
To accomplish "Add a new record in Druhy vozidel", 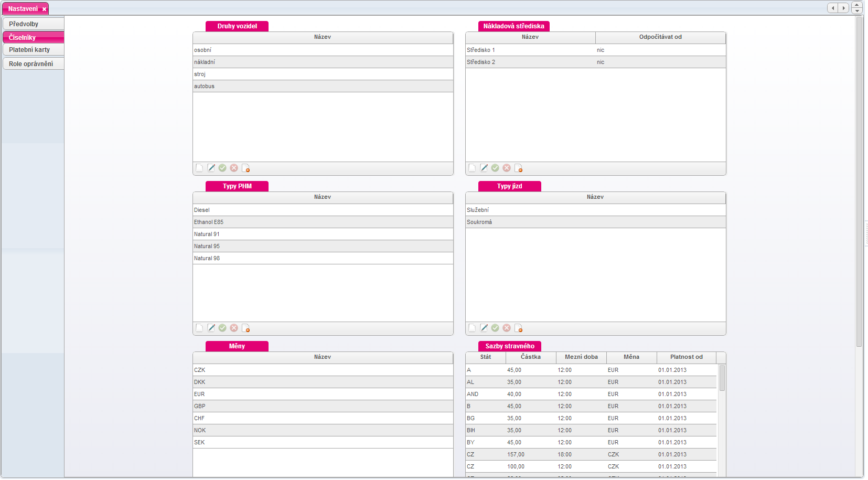I will click(x=199, y=168).
